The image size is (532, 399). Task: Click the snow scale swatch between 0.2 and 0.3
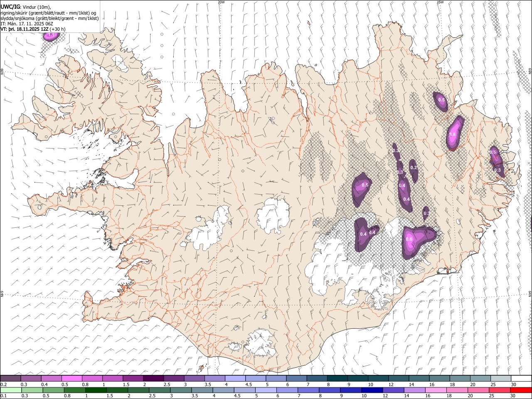tap(10, 378)
